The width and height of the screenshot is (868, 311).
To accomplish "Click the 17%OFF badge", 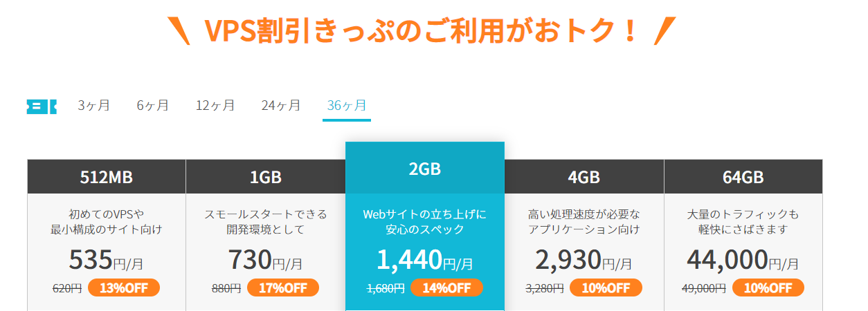I will click(x=283, y=288).
